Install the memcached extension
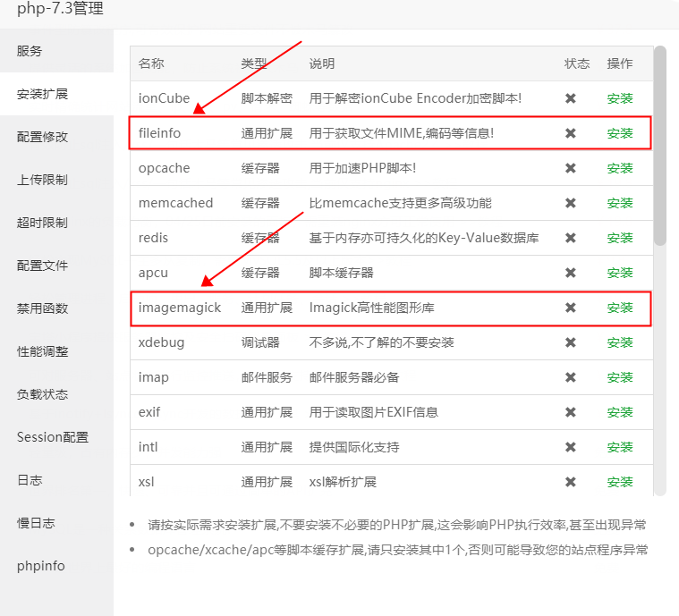Screen dimensions: 679x616 click(x=620, y=203)
